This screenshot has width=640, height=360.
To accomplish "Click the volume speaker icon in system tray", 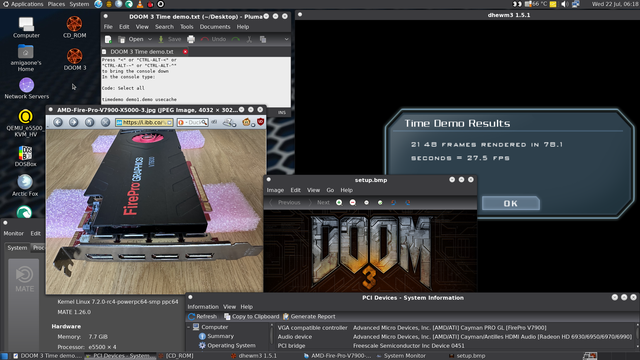I will click(x=564, y=4).
